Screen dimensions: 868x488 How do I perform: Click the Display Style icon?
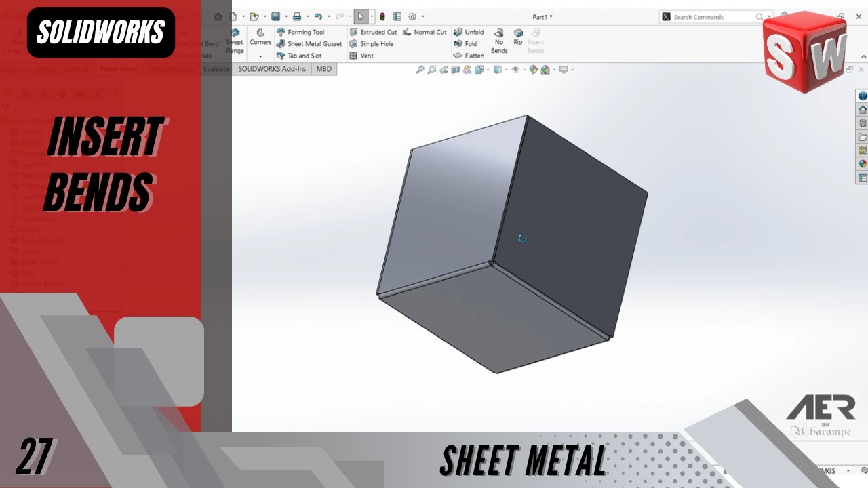(498, 69)
